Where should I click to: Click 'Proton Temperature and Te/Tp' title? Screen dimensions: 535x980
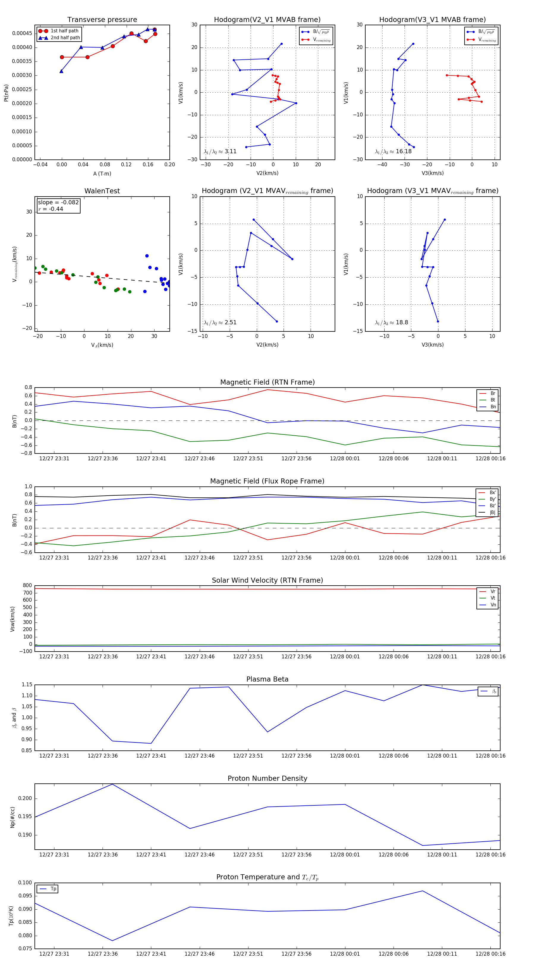pos(267,877)
